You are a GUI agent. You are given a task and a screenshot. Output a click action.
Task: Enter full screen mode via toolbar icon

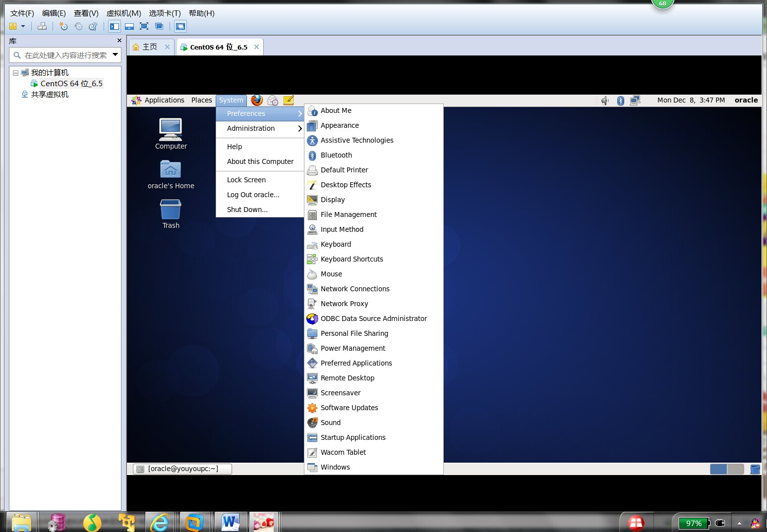point(144,26)
